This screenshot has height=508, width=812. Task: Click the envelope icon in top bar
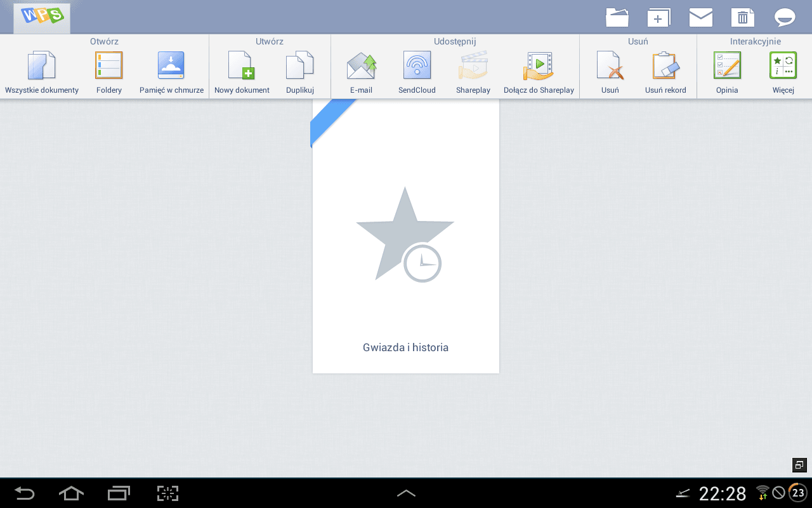[701, 17]
